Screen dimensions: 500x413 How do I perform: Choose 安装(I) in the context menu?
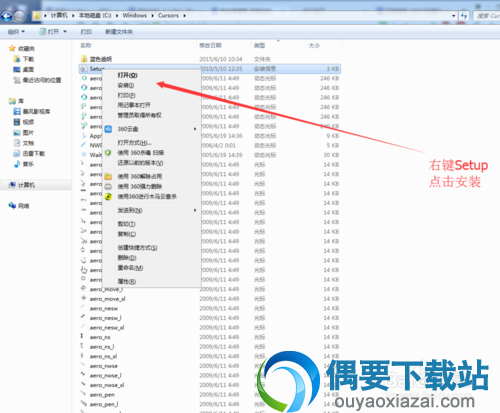coord(152,86)
